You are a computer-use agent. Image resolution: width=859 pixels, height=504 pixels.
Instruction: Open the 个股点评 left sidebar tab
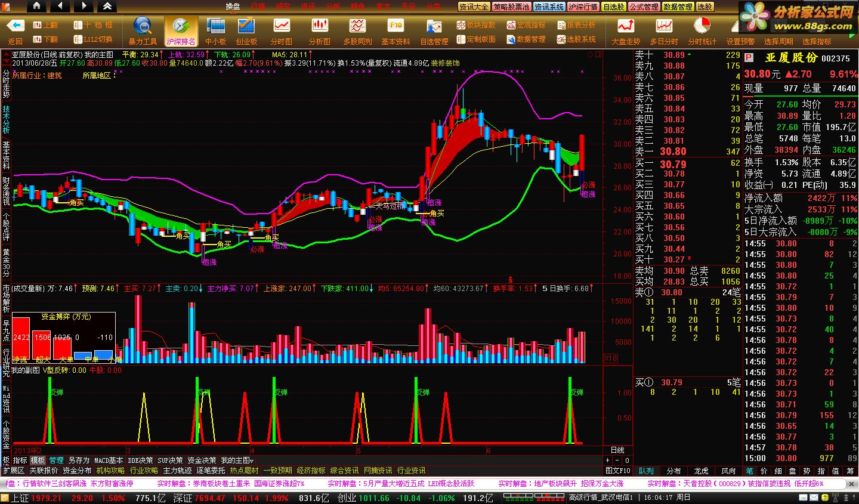(x=5, y=227)
